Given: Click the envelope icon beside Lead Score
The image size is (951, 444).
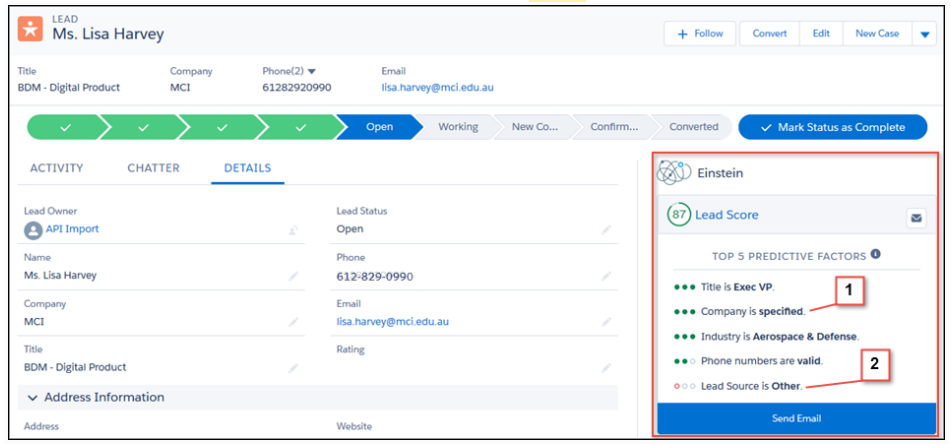Looking at the screenshot, I should pyautogui.click(x=915, y=216).
